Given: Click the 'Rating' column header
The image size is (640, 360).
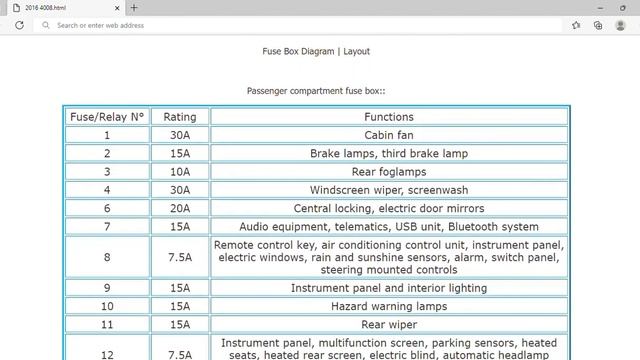Looking at the screenshot, I should pos(180,117).
